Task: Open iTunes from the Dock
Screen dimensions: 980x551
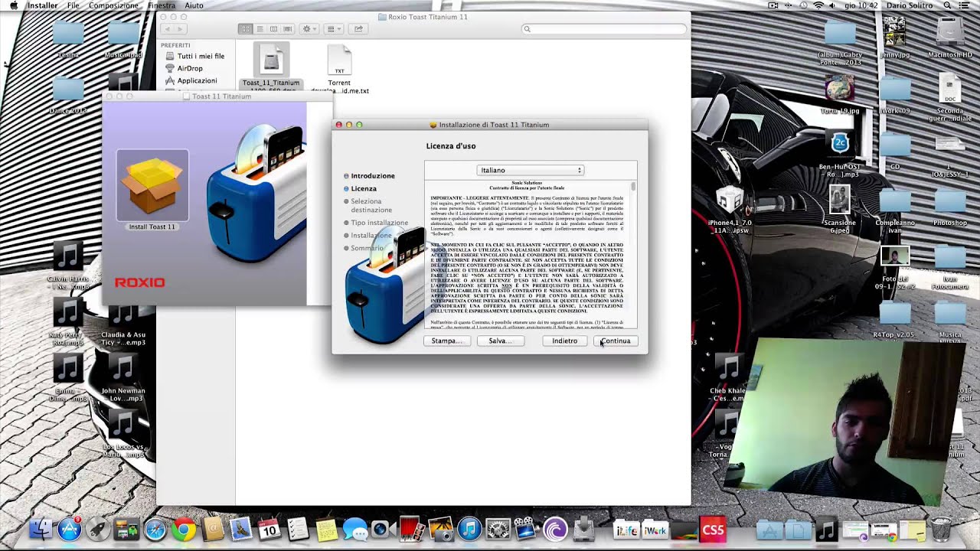Action: tap(469, 529)
